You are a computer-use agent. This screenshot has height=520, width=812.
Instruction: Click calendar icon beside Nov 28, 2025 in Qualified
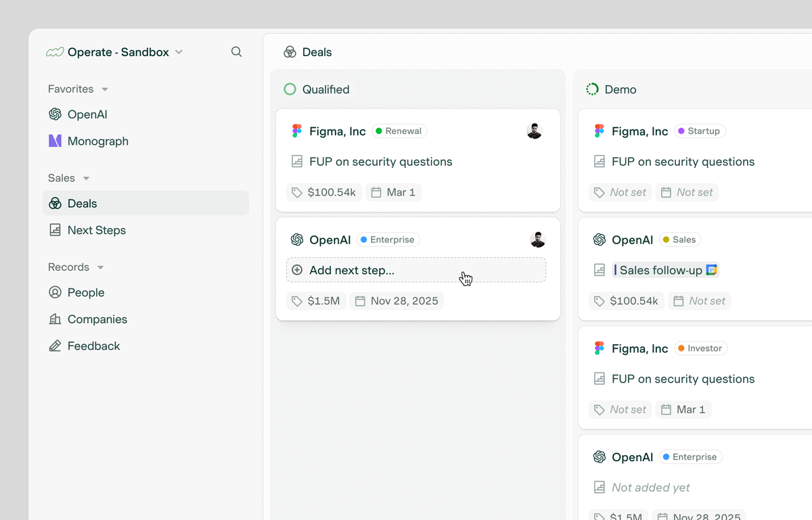coord(361,301)
